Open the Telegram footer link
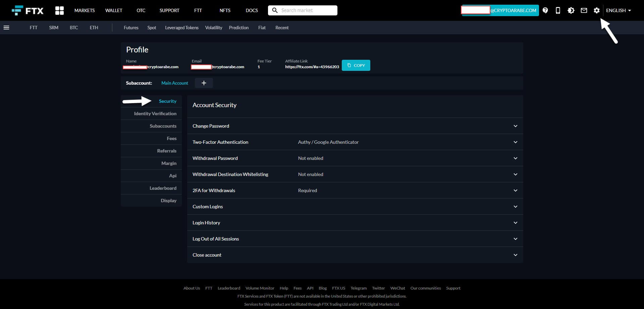Screen dimensions: 644x309 tap(359, 288)
